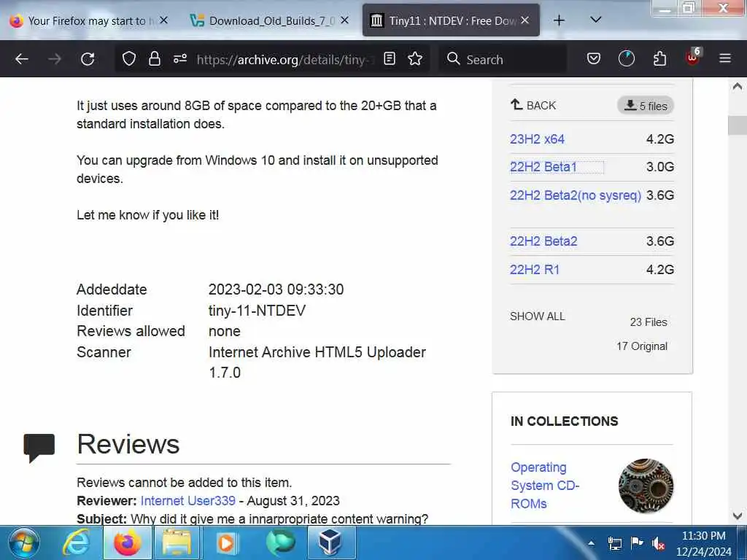Click SHOW ALL files link

click(538, 316)
